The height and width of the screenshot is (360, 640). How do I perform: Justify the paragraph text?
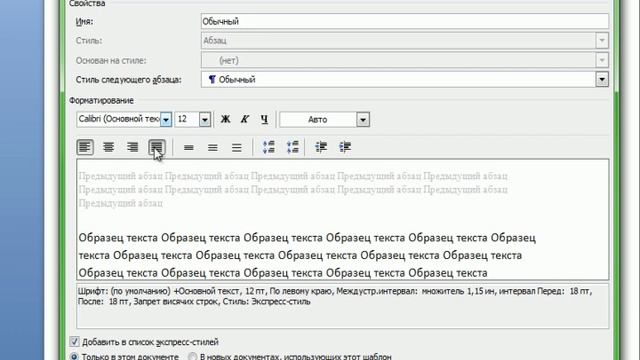click(157, 147)
